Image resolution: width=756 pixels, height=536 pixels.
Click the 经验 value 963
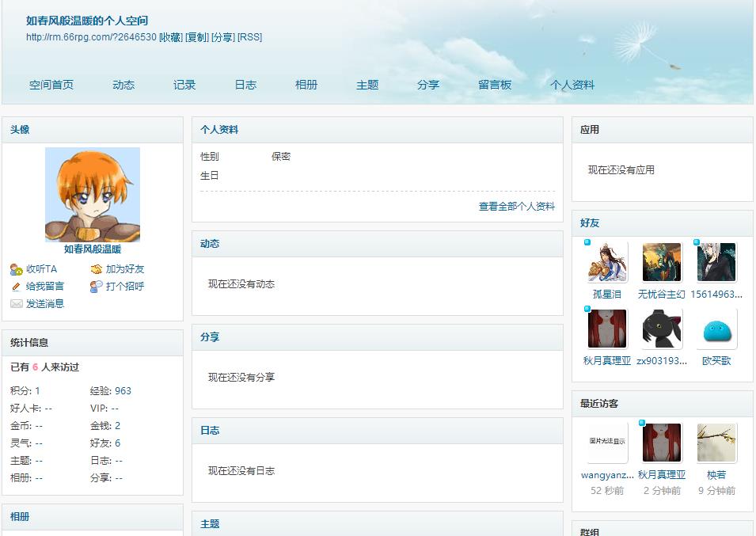(x=123, y=391)
